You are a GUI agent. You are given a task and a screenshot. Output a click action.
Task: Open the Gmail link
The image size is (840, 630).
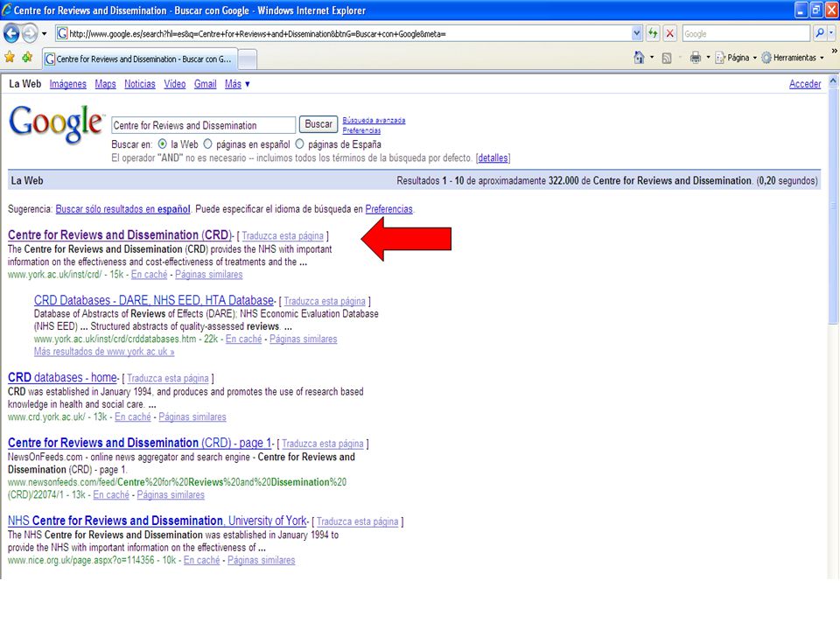[205, 84]
